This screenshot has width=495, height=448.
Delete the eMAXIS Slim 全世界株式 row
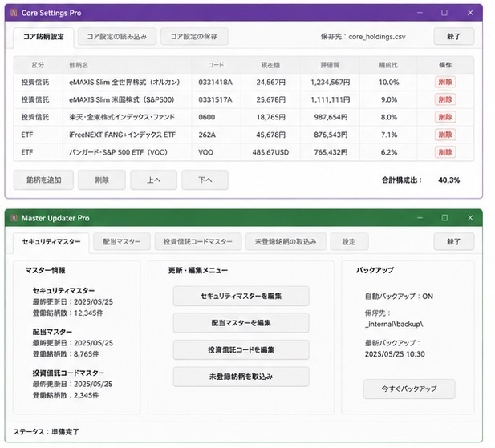[445, 83]
